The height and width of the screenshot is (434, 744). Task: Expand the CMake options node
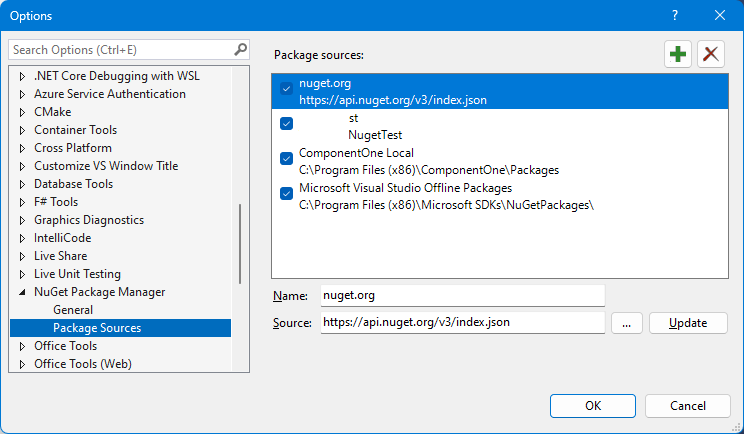(x=22, y=112)
